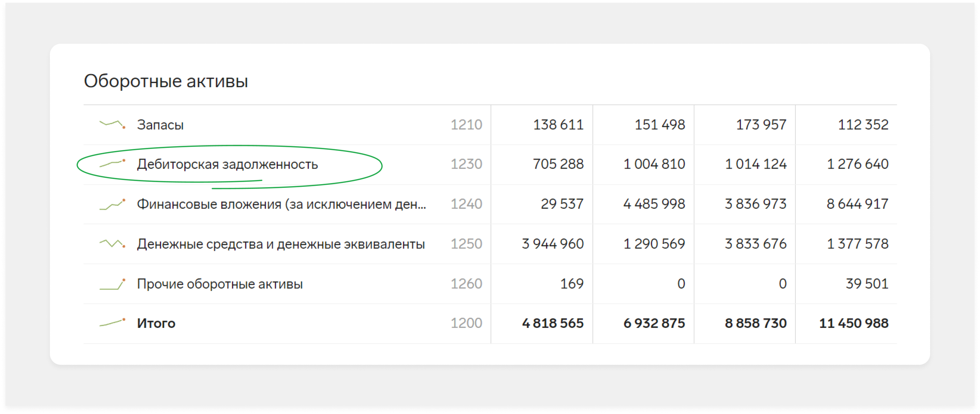Select the value 138 611

[558, 125]
